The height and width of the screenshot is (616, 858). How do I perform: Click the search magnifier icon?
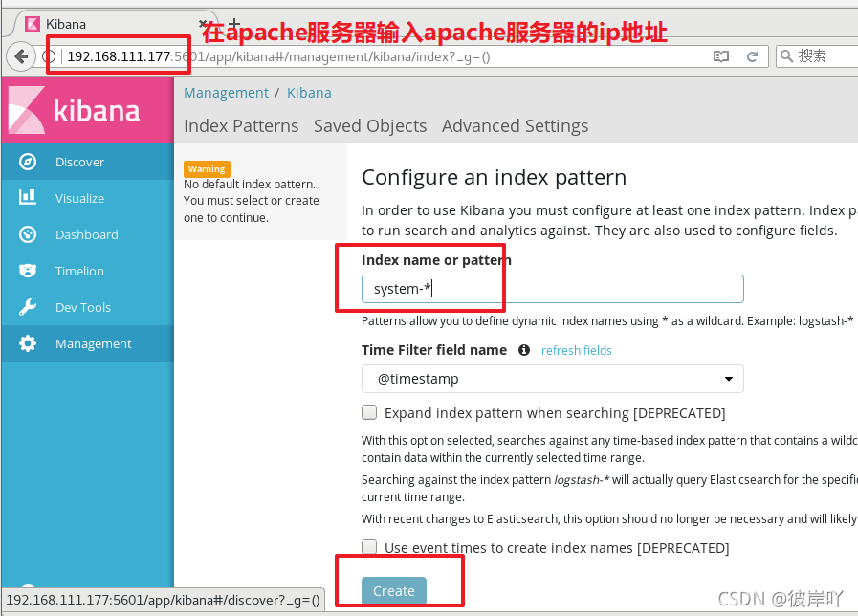pos(786,55)
